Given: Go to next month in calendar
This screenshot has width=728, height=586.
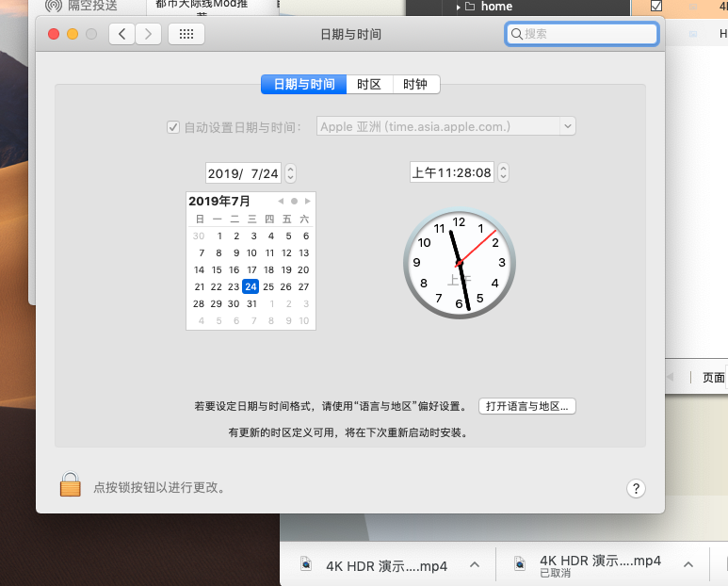Looking at the screenshot, I should [307, 201].
